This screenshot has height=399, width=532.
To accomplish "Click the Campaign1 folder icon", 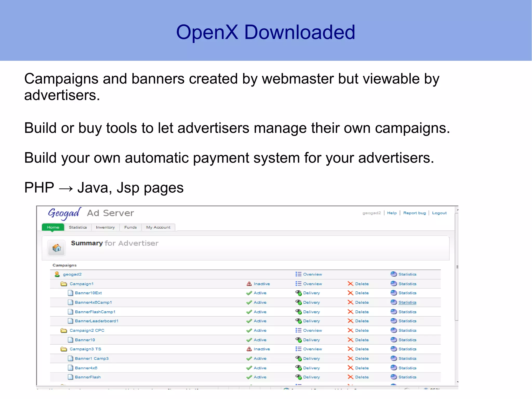I will tap(64, 284).
